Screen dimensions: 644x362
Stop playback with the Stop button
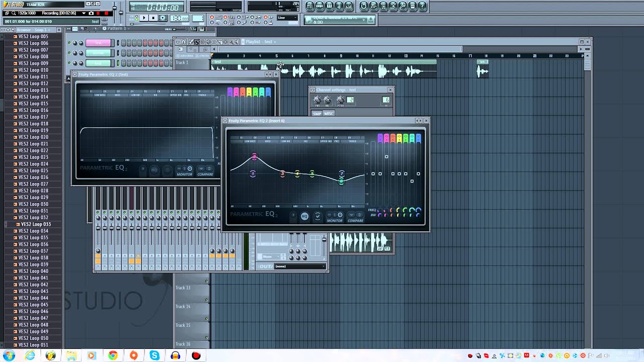point(153,18)
